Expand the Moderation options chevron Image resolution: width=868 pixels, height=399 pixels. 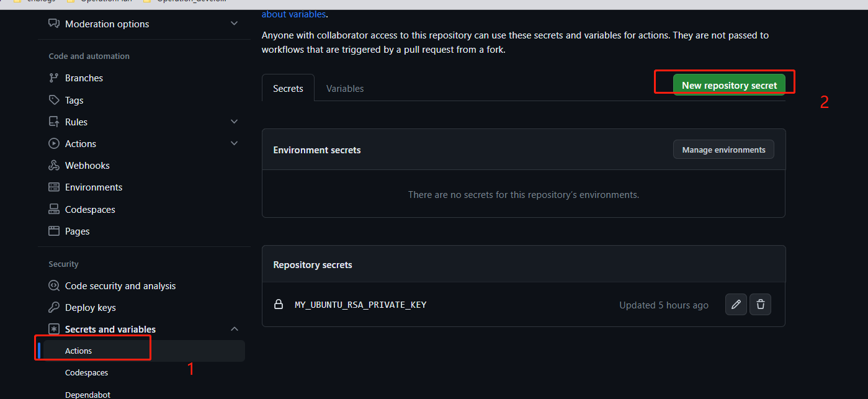tap(234, 24)
